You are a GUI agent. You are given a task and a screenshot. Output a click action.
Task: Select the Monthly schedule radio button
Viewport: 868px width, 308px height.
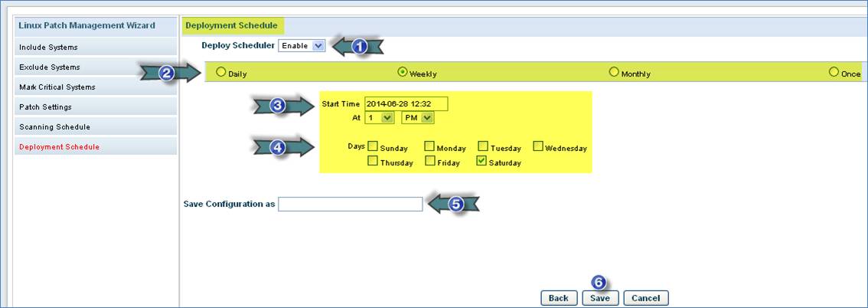point(614,72)
